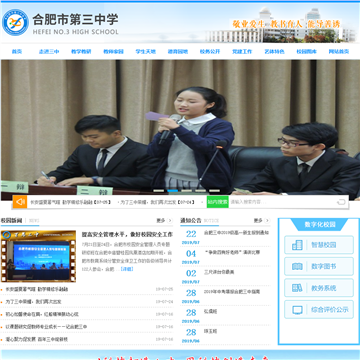Viewport: 360px width, 360px height.
Task: Select the active blue carousel indicator
Action: coord(173,191)
